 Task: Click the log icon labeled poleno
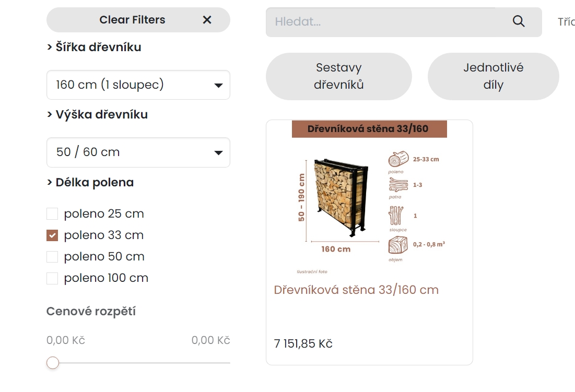[398, 159]
